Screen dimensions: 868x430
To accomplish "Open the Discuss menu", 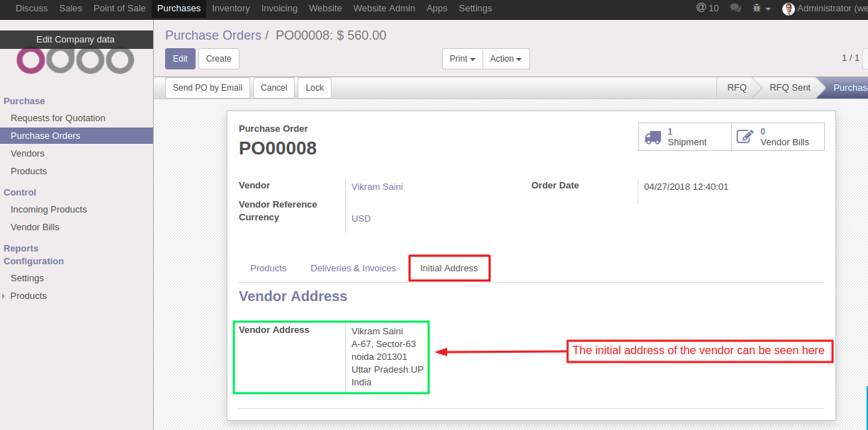I will coord(32,9).
